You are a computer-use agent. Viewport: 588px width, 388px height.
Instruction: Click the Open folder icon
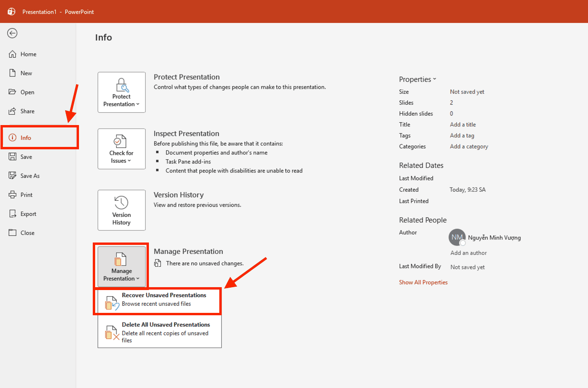(x=12, y=92)
